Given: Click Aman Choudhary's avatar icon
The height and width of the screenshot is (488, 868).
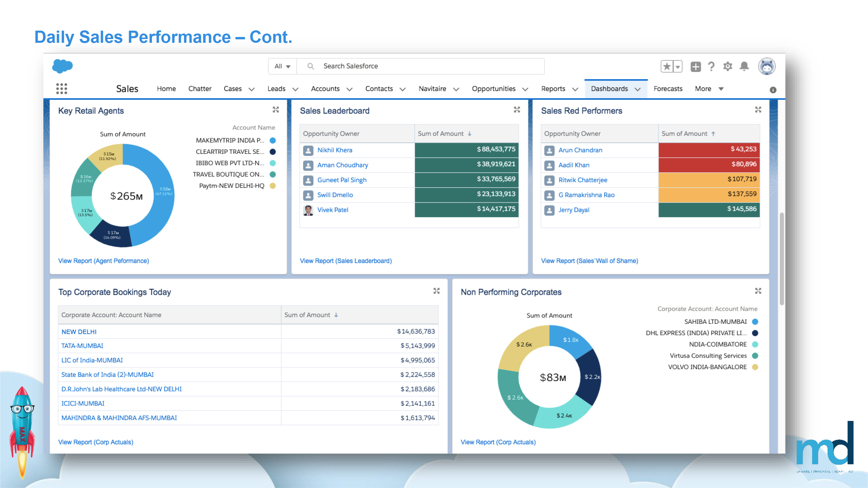Looking at the screenshot, I should coord(308,165).
